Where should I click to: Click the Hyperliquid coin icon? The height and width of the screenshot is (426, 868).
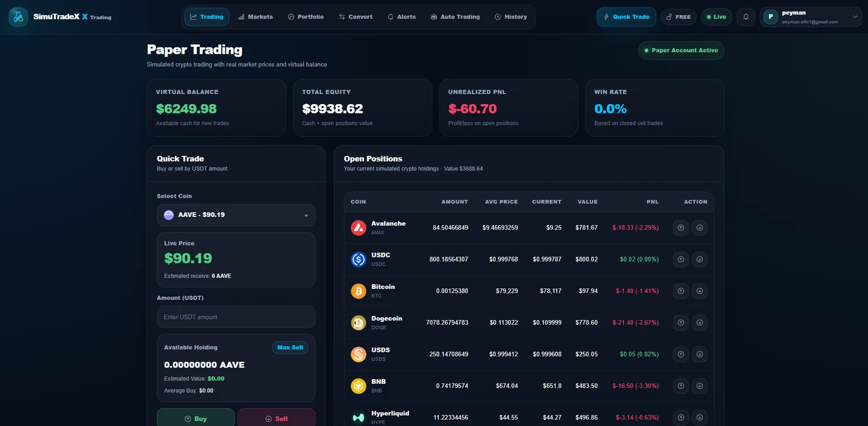[359, 417]
